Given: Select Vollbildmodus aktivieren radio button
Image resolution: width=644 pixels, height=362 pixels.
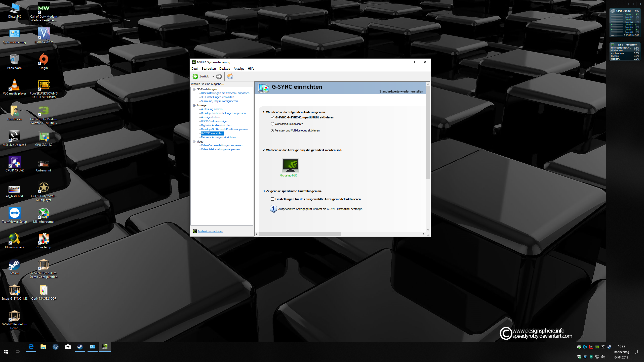Looking at the screenshot, I should [x=272, y=124].
